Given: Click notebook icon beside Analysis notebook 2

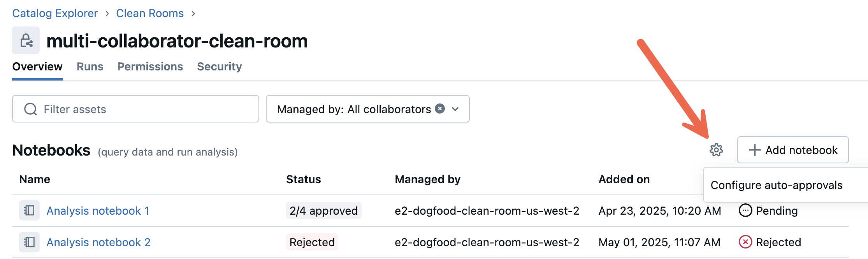Looking at the screenshot, I should tap(30, 242).
